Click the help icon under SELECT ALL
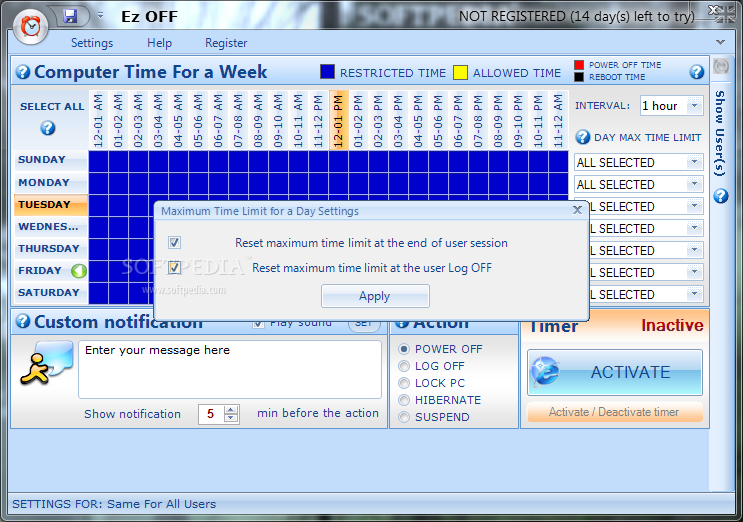 (x=48, y=128)
